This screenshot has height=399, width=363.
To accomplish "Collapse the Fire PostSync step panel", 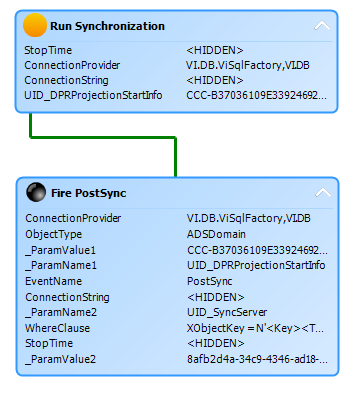I will coord(323,192).
